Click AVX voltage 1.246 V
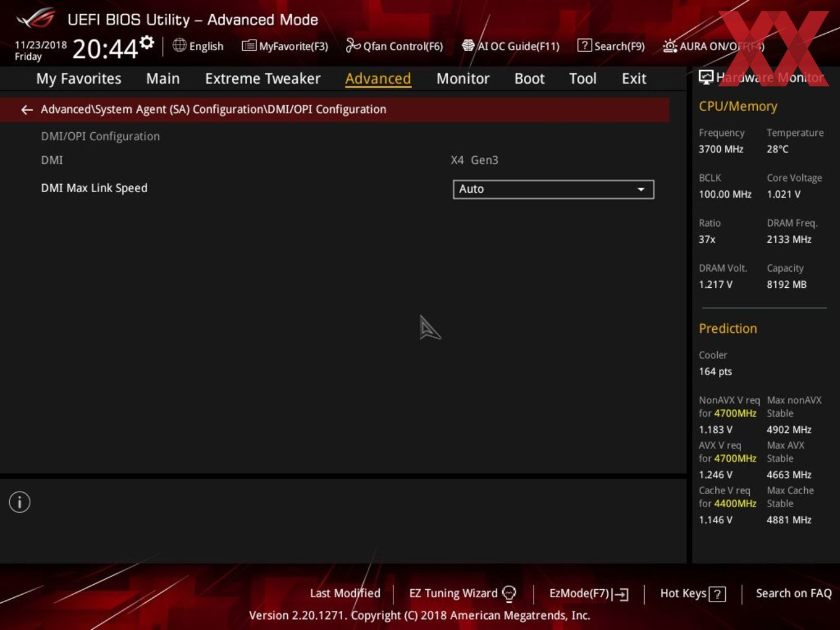 [x=715, y=474]
